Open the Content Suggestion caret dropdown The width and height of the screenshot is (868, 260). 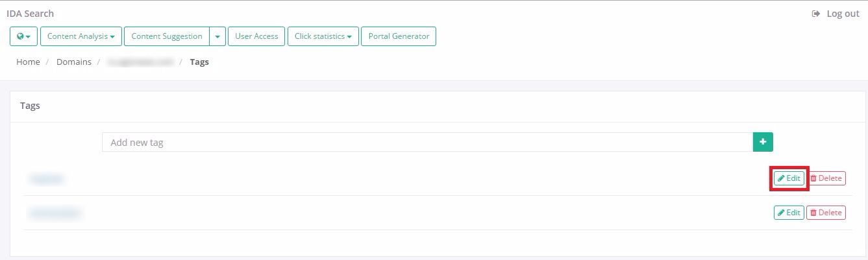point(217,36)
